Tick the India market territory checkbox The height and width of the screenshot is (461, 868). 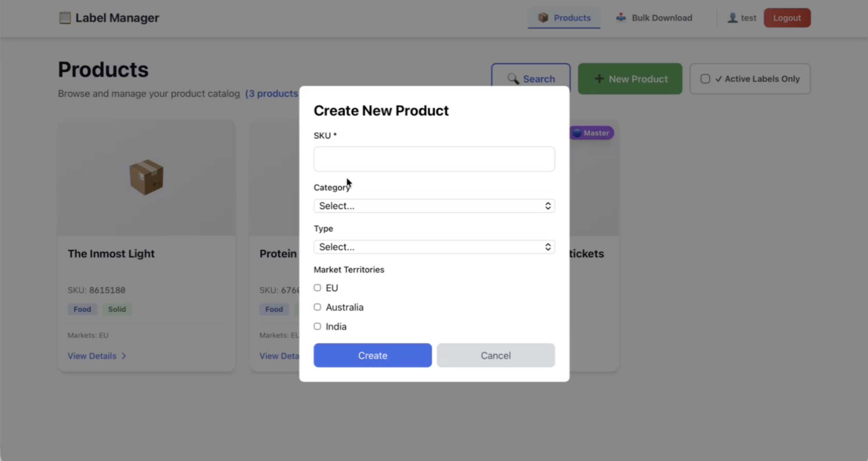317,326
